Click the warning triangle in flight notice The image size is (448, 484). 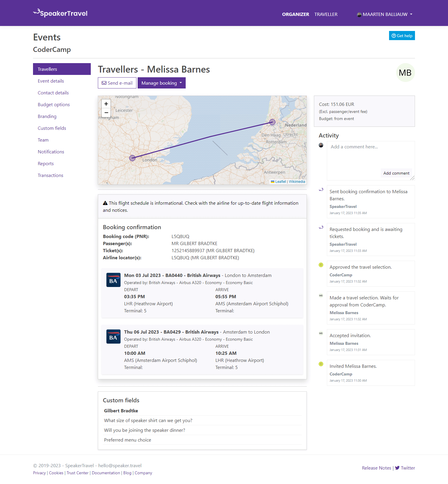tap(105, 203)
